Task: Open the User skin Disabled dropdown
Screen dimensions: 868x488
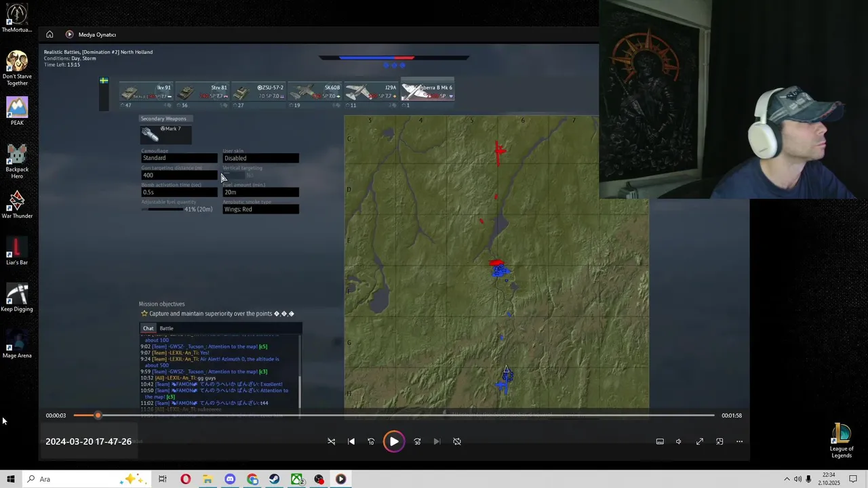Action: pyautogui.click(x=260, y=158)
